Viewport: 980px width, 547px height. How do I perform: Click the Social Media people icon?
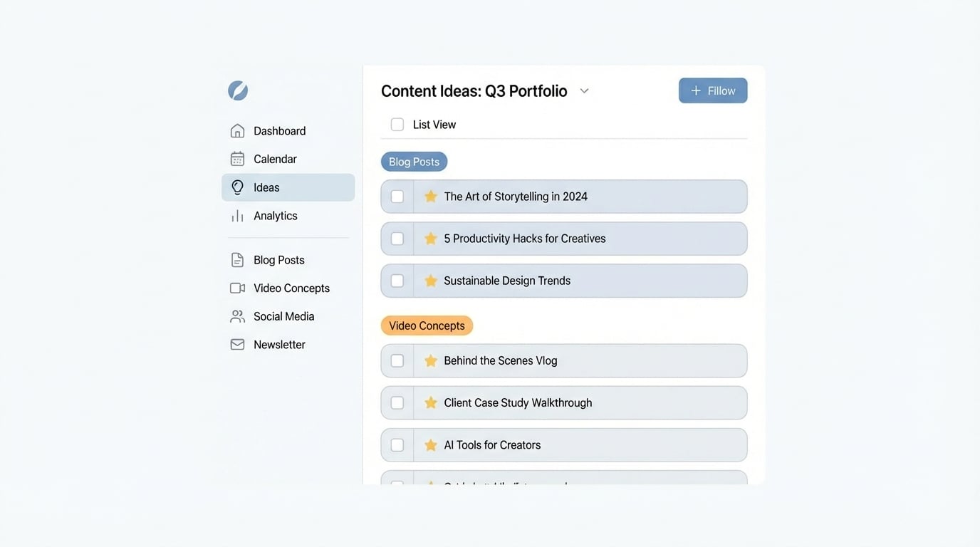(237, 316)
